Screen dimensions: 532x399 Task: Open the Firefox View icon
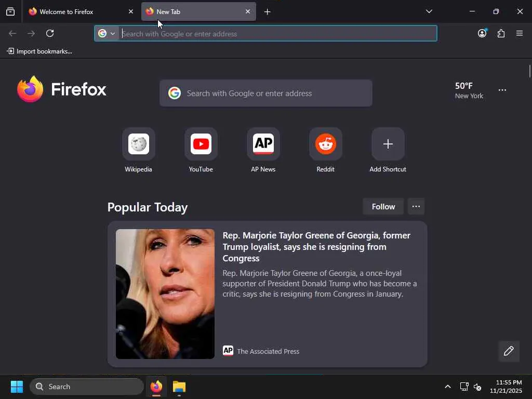click(x=10, y=12)
